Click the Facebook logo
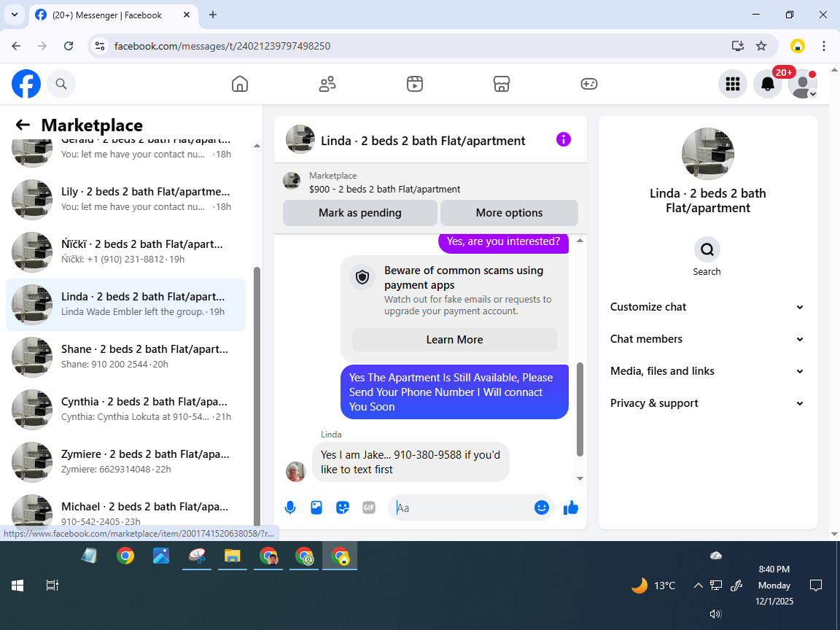This screenshot has width=840, height=630. click(x=26, y=84)
